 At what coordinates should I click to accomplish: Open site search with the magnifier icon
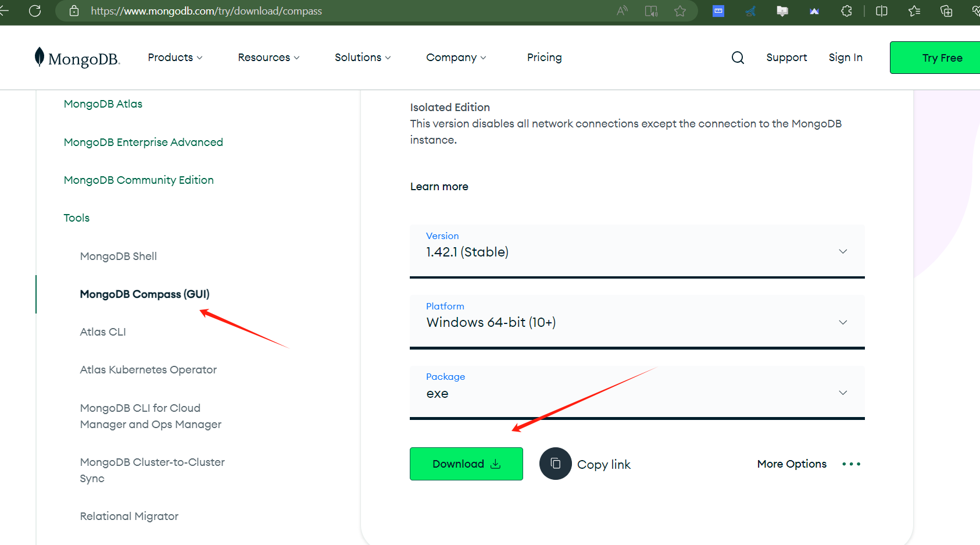(738, 58)
